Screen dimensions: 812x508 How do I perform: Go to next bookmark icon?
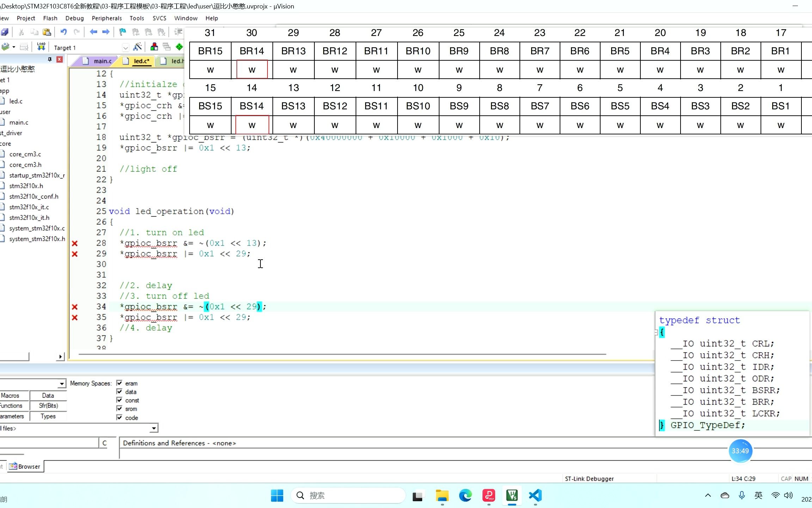pyautogui.click(x=148, y=32)
